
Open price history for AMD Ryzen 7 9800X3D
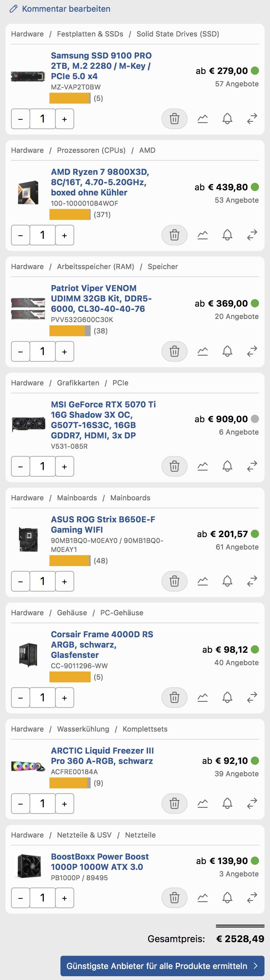pyautogui.click(x=203, y=235)
